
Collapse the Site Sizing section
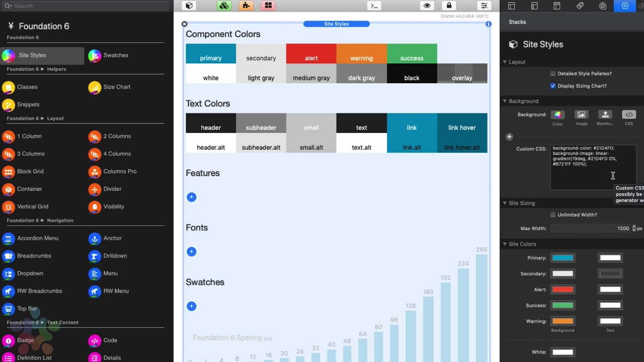coord(505,203)
